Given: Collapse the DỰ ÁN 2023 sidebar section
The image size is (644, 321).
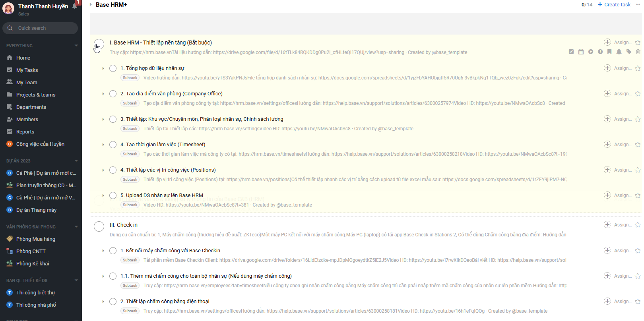Looking at the screenshot, I should click(76, 161).
